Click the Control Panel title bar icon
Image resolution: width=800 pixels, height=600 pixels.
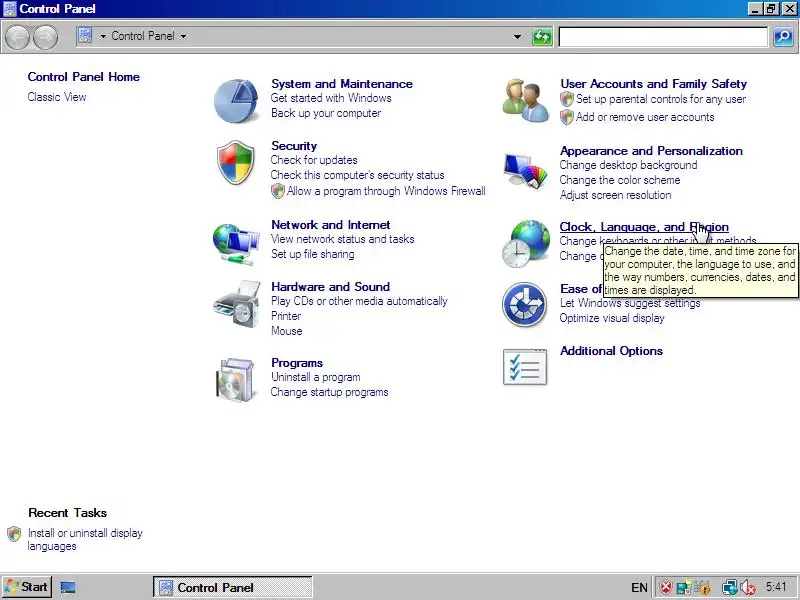click(x=10, y=9)
